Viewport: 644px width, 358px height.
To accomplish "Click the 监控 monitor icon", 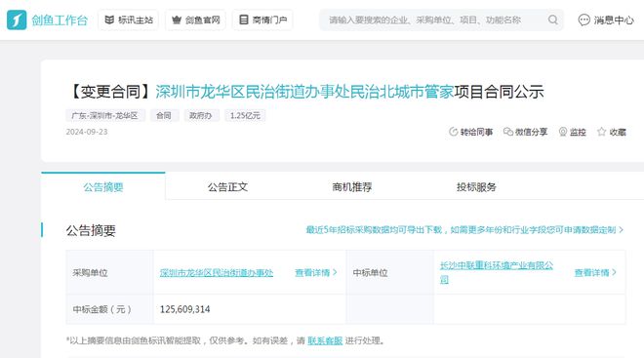I will (x=563, y=132).
